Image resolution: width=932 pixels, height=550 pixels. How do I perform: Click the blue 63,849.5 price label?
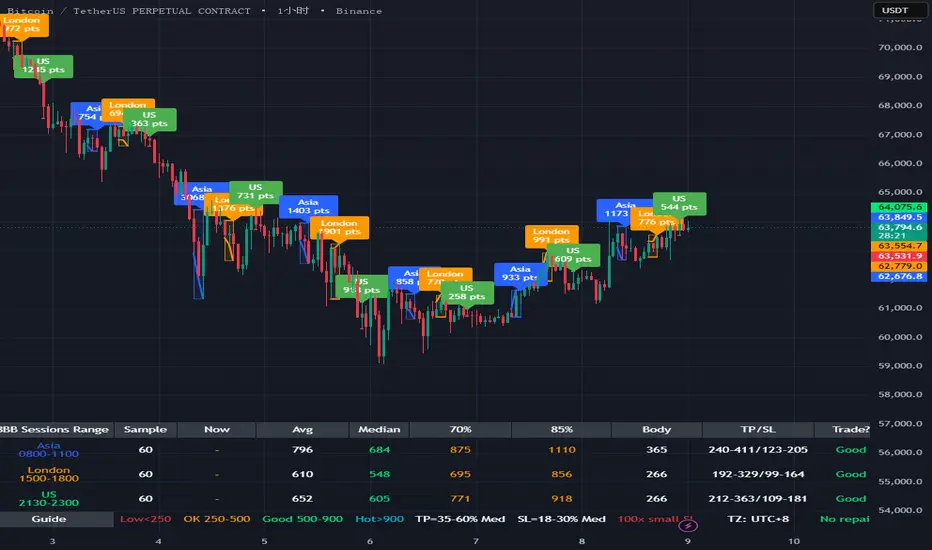pyautogui.click(x=899, y=217)
